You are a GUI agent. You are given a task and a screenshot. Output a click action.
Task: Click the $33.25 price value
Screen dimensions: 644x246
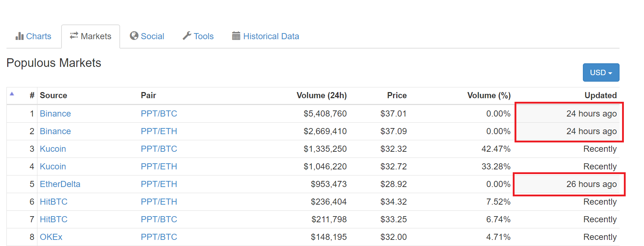pyautogui.click(x=393, y=219)
